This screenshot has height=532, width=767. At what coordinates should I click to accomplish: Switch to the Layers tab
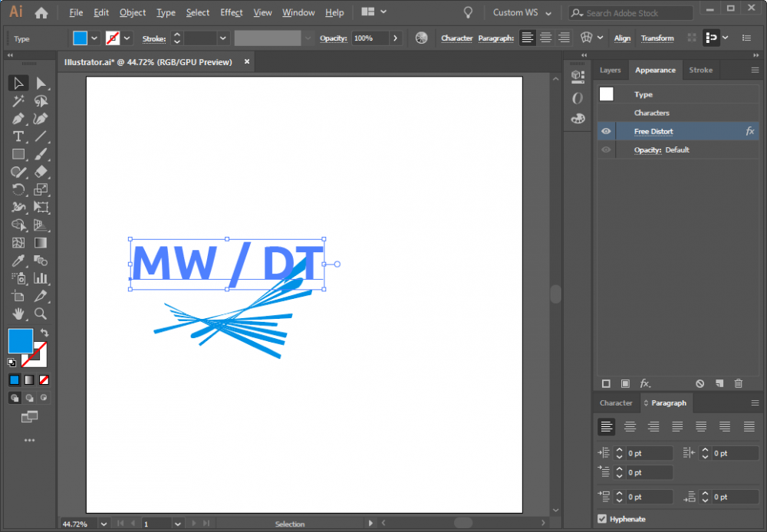(x=610, y=70)
